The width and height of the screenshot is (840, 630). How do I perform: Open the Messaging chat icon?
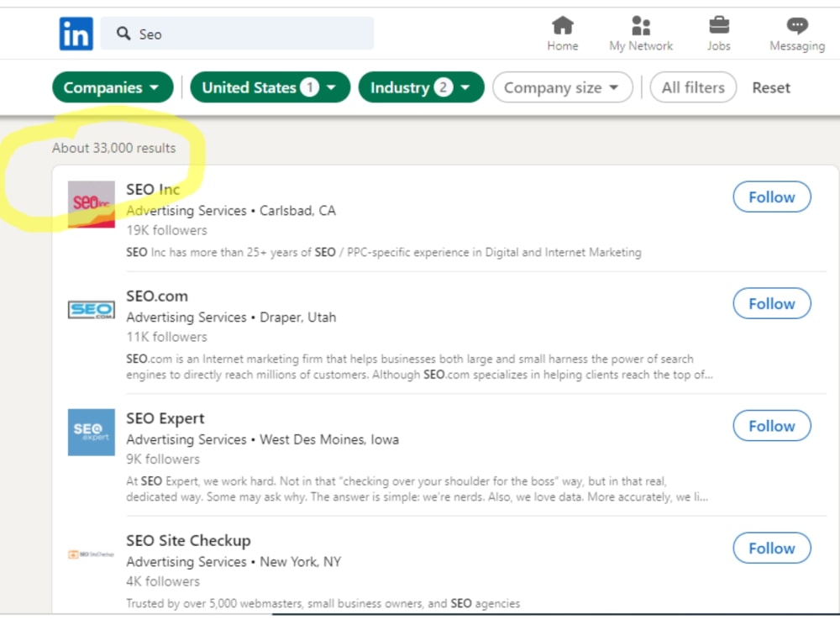click(797, 25)
